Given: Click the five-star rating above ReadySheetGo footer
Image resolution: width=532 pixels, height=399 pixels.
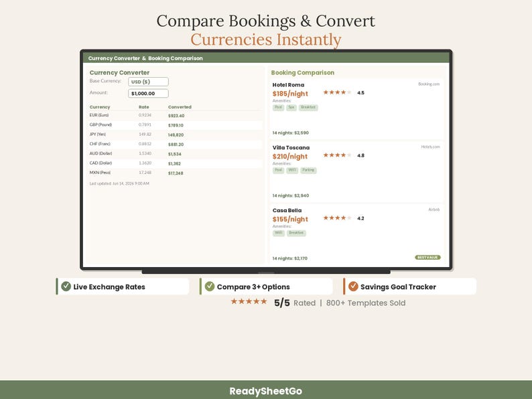Looking at the screenshot, I should tap(249, 301).
